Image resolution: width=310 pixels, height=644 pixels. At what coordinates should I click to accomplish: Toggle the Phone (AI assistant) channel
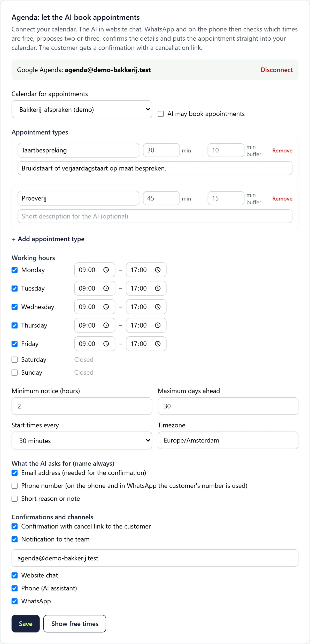(x=15, y=588)
